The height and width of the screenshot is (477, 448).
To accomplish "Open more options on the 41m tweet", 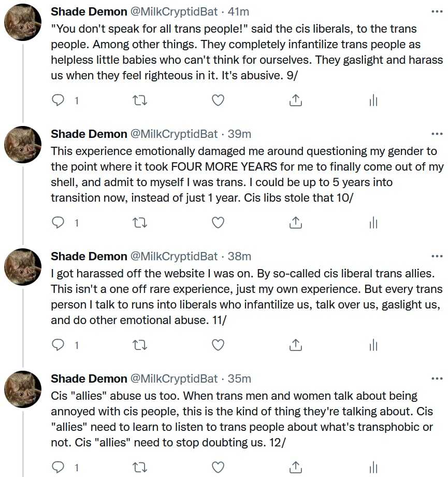I will tap(437, 11).
